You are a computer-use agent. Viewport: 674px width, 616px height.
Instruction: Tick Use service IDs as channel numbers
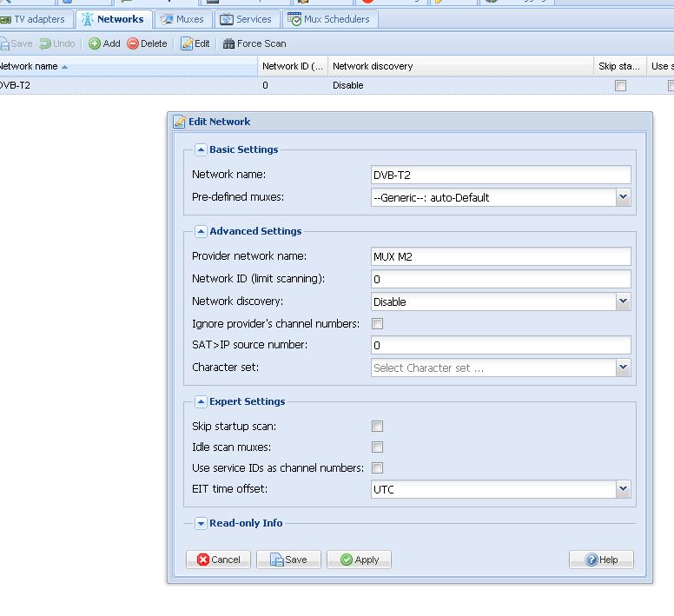point(377,468)
